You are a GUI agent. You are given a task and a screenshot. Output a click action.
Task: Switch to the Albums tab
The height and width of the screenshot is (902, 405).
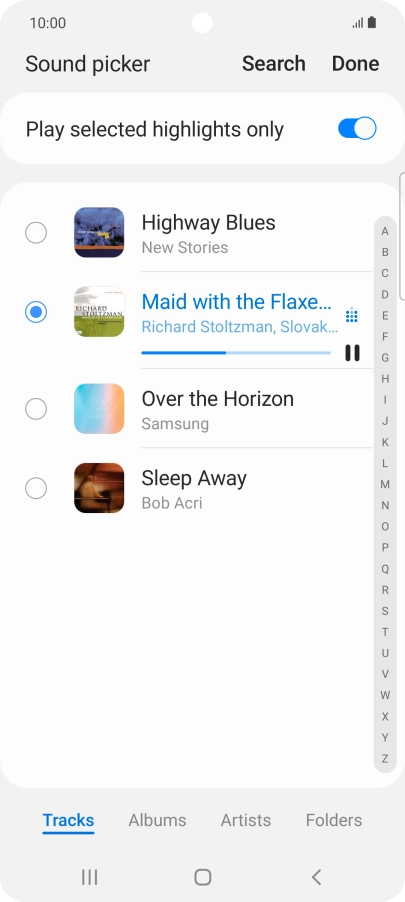(x=157, y=820)
